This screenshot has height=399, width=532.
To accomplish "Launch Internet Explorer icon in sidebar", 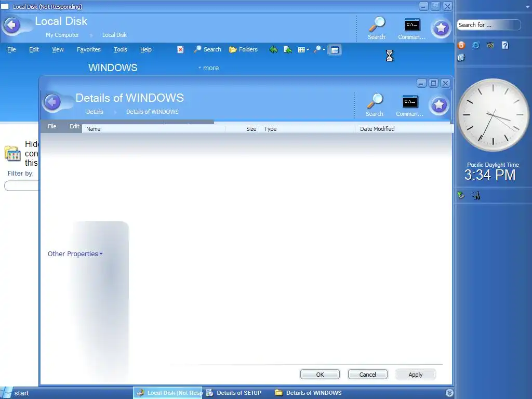I will click(476, 45).
